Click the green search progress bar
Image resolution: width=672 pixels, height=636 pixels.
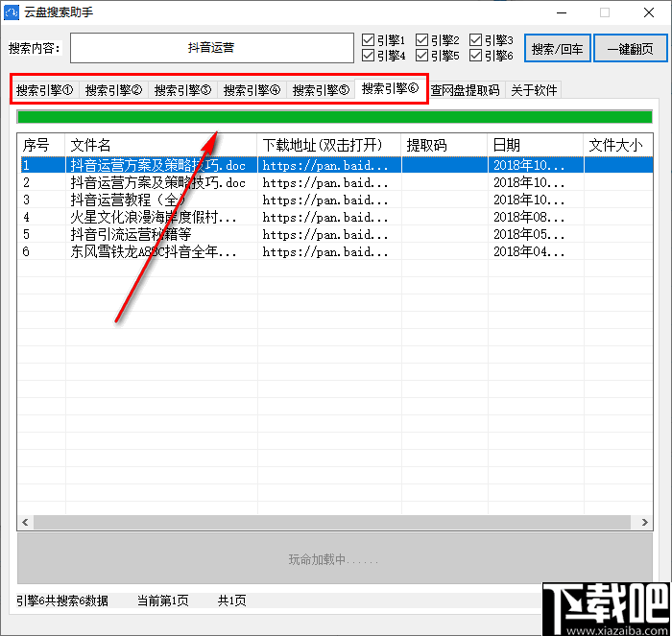click(335, 117)
